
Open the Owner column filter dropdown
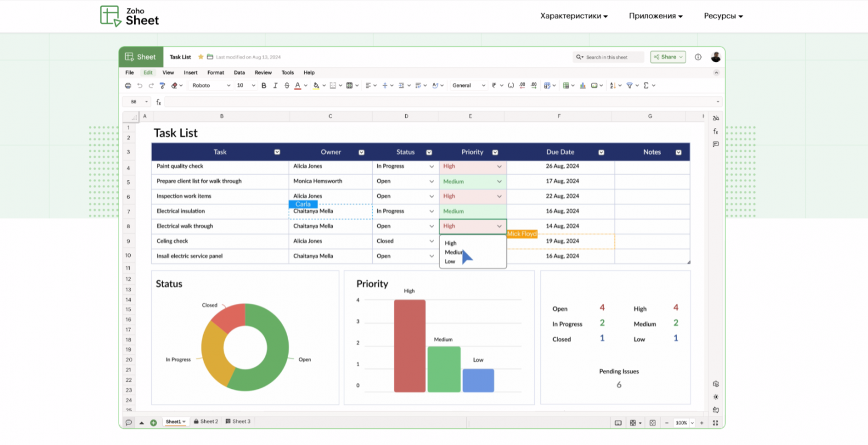coord(362,152)
